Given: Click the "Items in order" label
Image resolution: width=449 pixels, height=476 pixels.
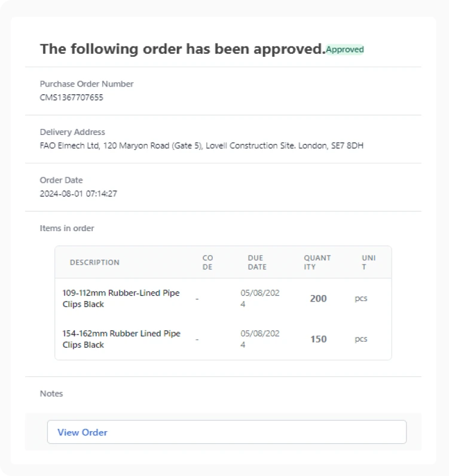Looking at the screenshot, I should point(67,228).
